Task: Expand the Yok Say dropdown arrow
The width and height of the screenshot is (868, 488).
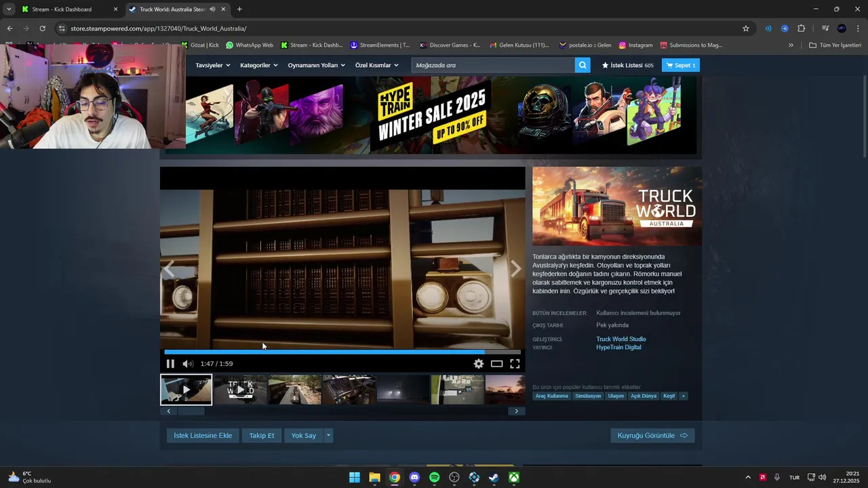Action: coord(328,435)
